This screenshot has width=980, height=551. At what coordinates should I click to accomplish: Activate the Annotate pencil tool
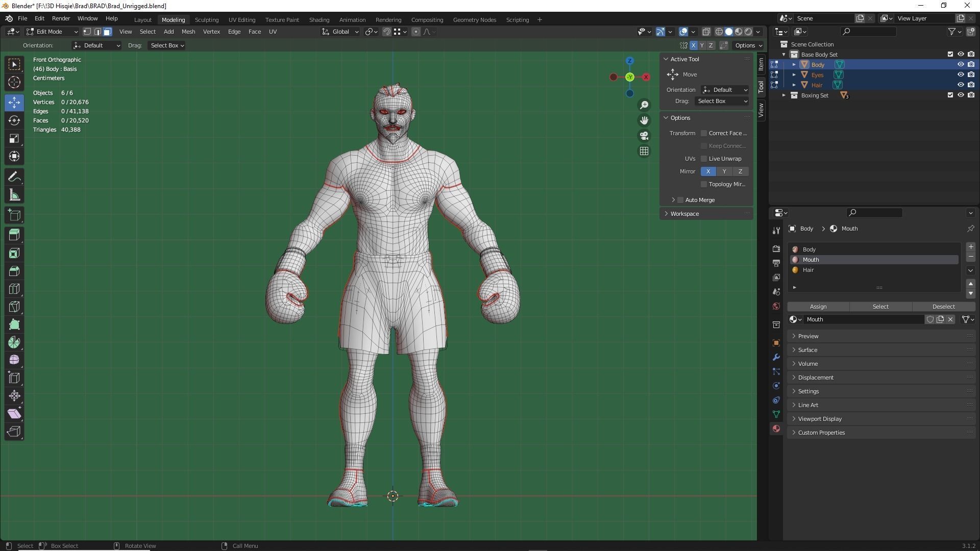point(14,177)
